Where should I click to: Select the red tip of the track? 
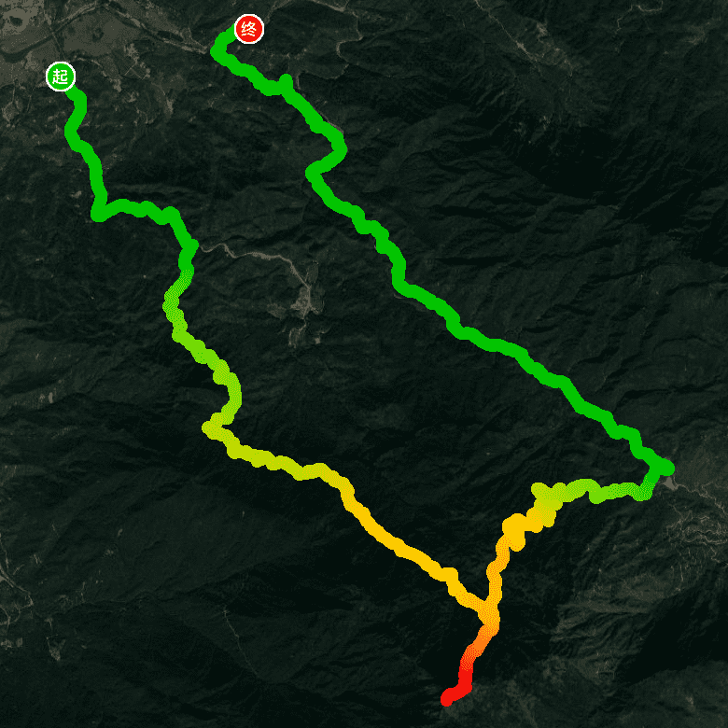448,697
